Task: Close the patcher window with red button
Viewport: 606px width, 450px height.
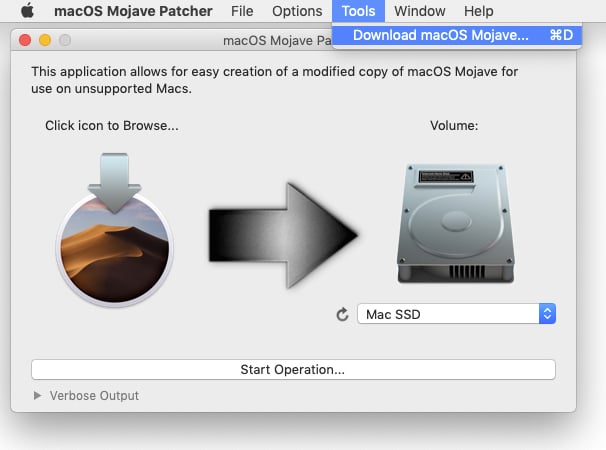Action: click(25, 40)
